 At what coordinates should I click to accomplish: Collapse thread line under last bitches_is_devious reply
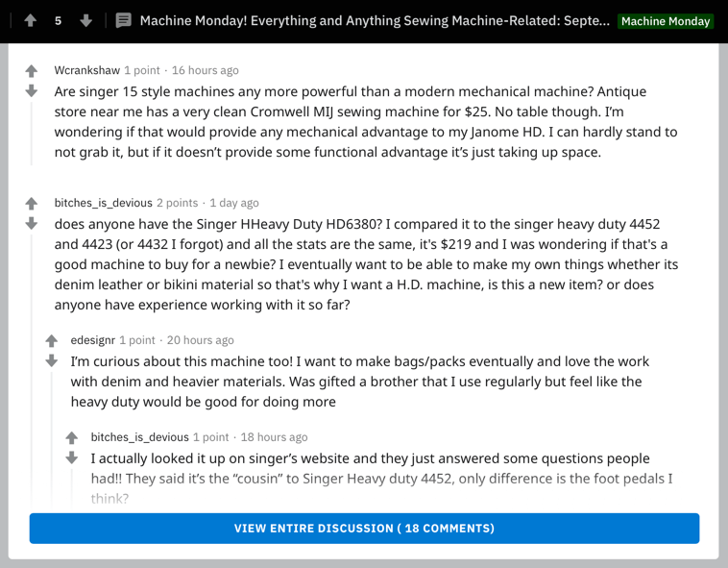point(71,487)
